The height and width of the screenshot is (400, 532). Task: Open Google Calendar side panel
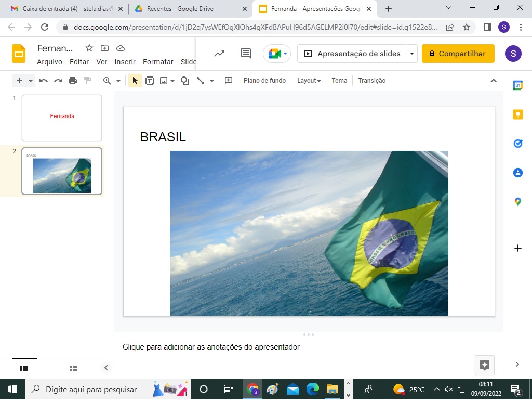click(518, 86)
